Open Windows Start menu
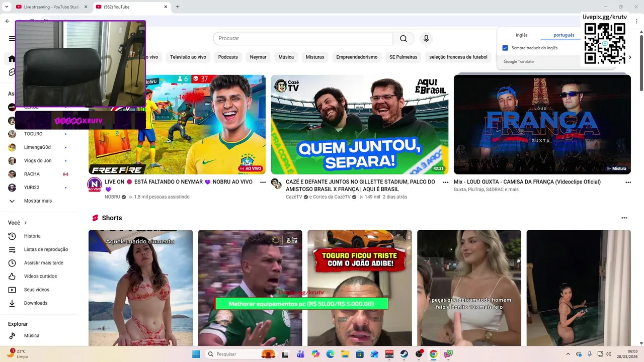The image size is (644, 362). 196,354
